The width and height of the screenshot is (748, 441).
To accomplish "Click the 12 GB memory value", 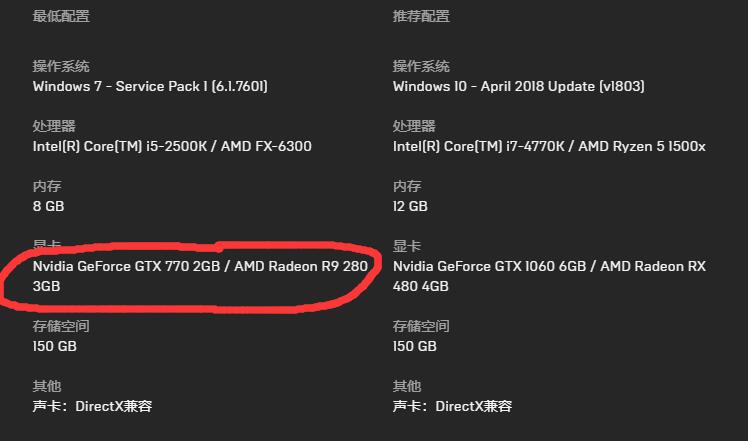I will pyautogui.click(x=410, y=206).
